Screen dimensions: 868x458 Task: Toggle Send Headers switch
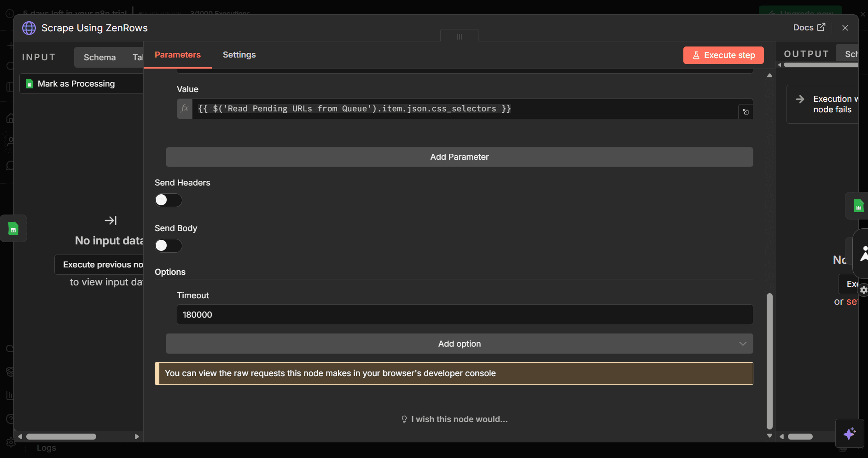[168, 200]
